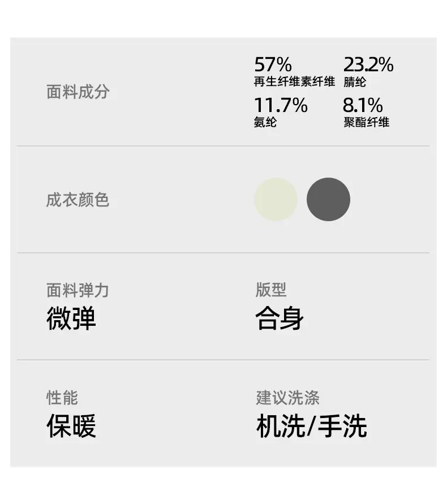Click the 性能 heading
This screenshot has height=504, width=447.
(62, 398)
